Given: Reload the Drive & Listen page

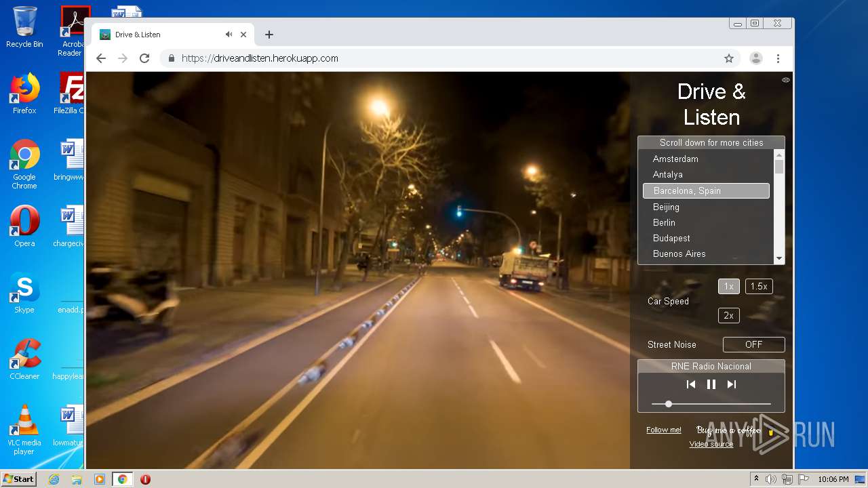Looking at the screenshot, I should (144, 58).
